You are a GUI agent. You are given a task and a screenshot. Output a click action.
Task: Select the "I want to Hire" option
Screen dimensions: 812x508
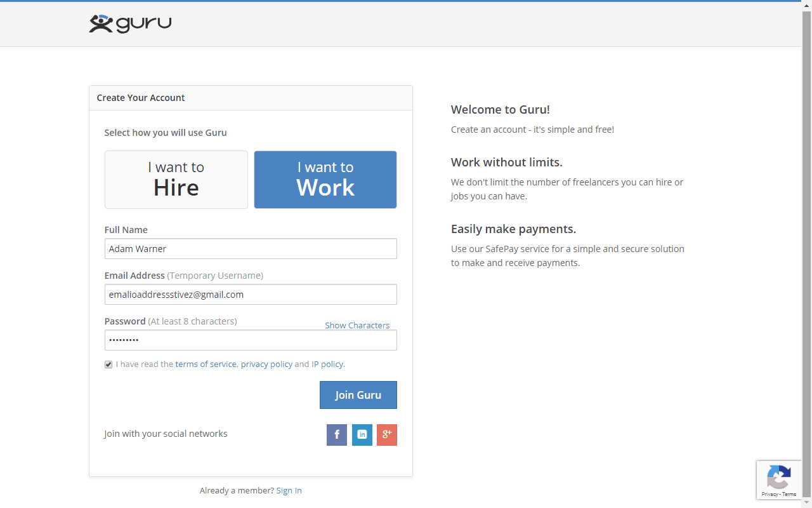176,180
